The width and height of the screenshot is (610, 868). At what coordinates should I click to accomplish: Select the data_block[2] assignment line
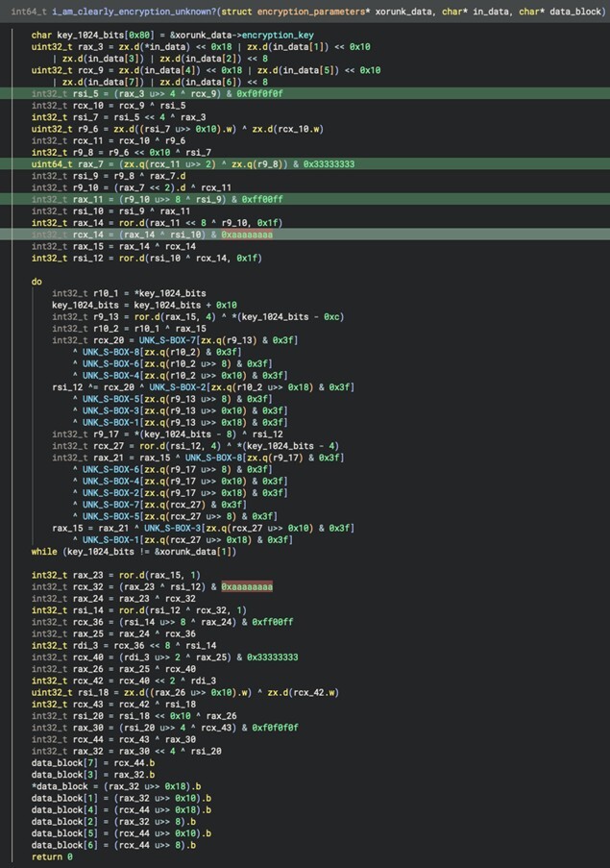coord(113,822)
